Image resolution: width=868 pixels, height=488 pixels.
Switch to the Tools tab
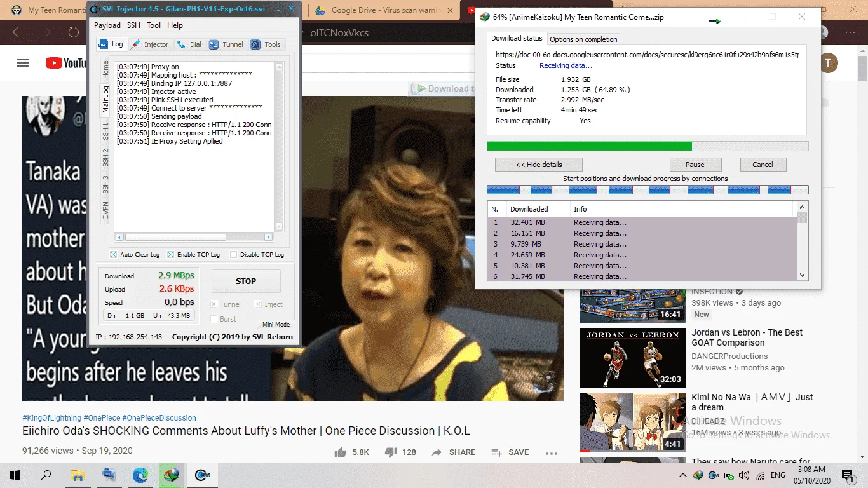[266, 44]
